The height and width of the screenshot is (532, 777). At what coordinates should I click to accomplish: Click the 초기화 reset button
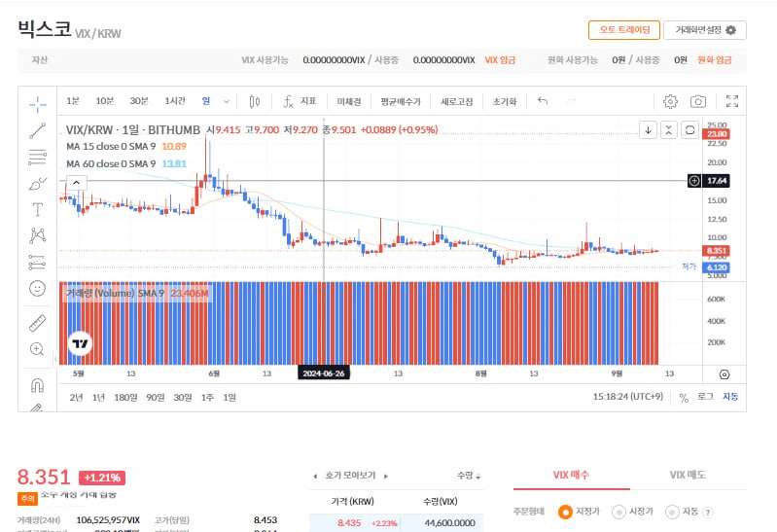click(x=505, y=102)
